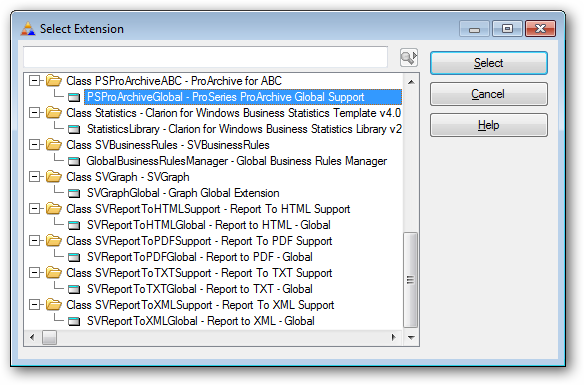
Task: Collapse the Class Statistics node
Action: [x=35, y=112]
